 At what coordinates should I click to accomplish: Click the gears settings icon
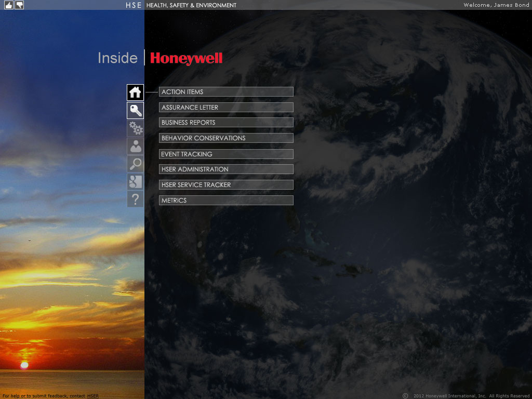point(135,128)
